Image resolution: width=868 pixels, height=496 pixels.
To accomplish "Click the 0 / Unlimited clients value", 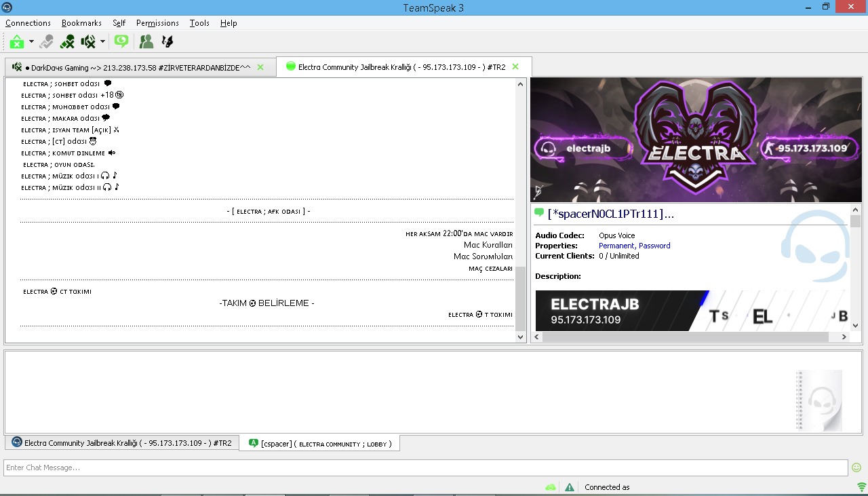I will click(x=619, y=256).
